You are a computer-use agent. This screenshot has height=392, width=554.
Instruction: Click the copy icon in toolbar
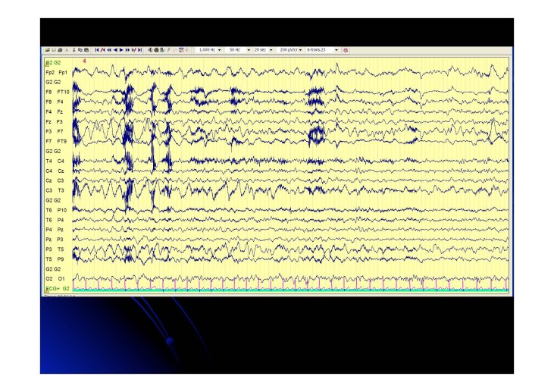coord(80,50)
